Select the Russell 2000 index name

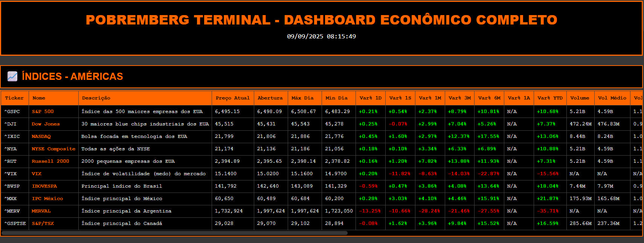pyautogui.click(x=50, y=161)
